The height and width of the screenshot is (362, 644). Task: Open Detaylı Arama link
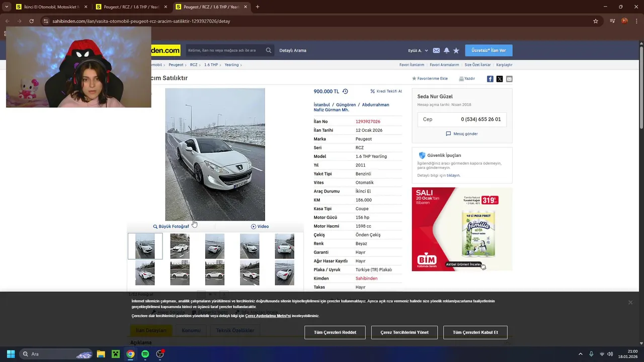(293, 50)
